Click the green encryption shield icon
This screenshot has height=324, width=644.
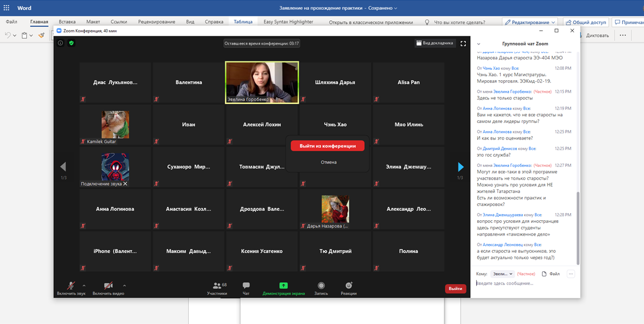[71, 43]
